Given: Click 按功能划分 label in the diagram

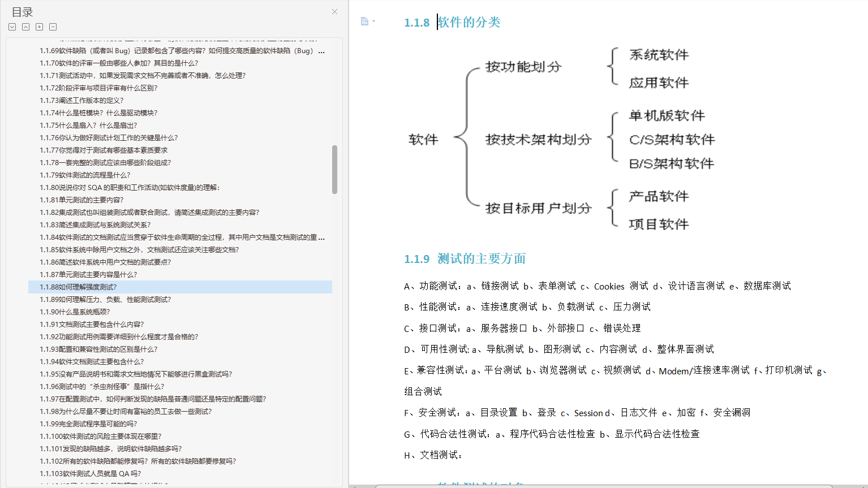Looking at the screenshot, I should coord(523,67).
